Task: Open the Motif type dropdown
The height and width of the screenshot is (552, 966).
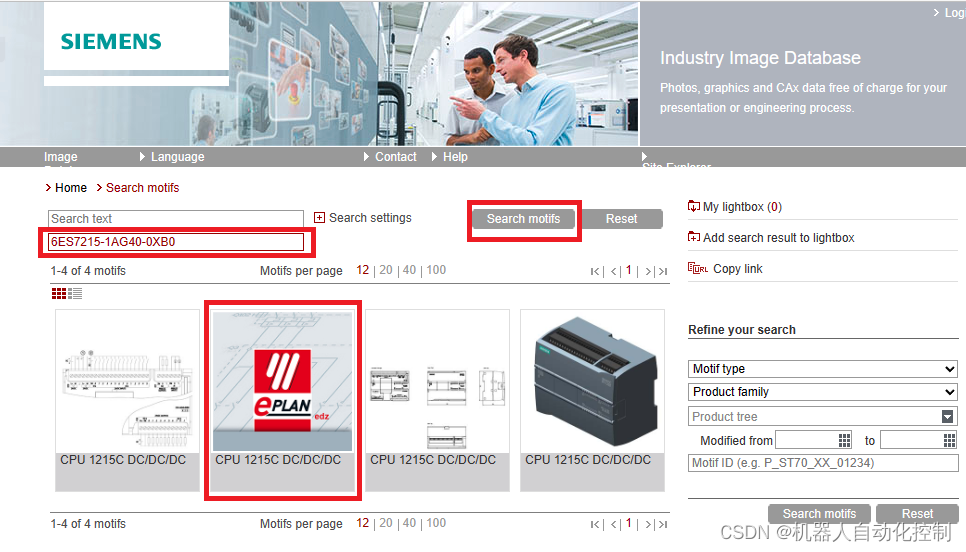Action: tap(822, 369)
